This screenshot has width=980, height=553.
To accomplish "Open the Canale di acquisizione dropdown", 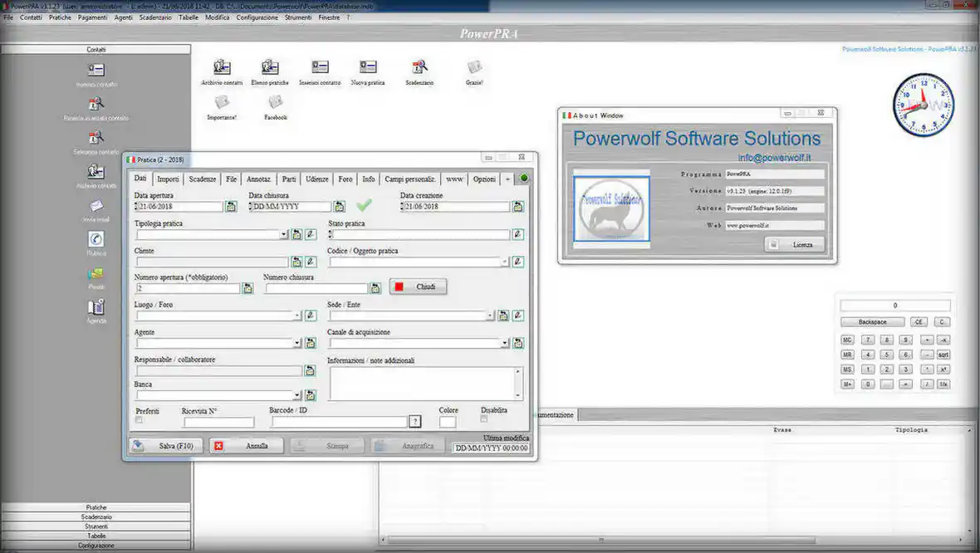I will click(x=505, y=343).
